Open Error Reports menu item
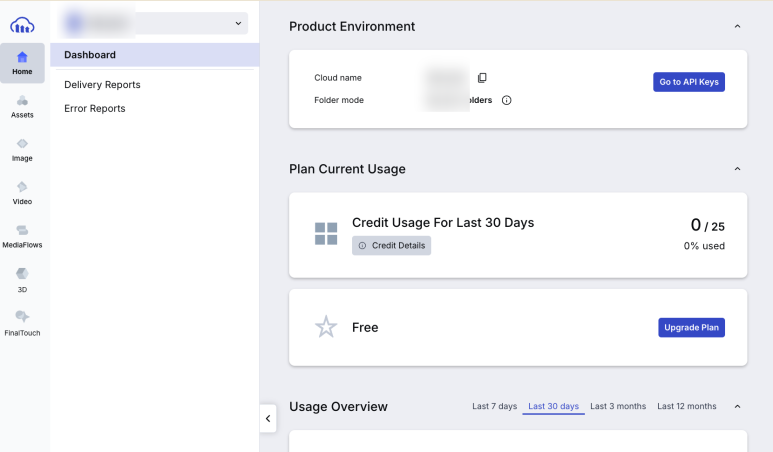This screenshot has height=452, width=773. pos(95,108)
